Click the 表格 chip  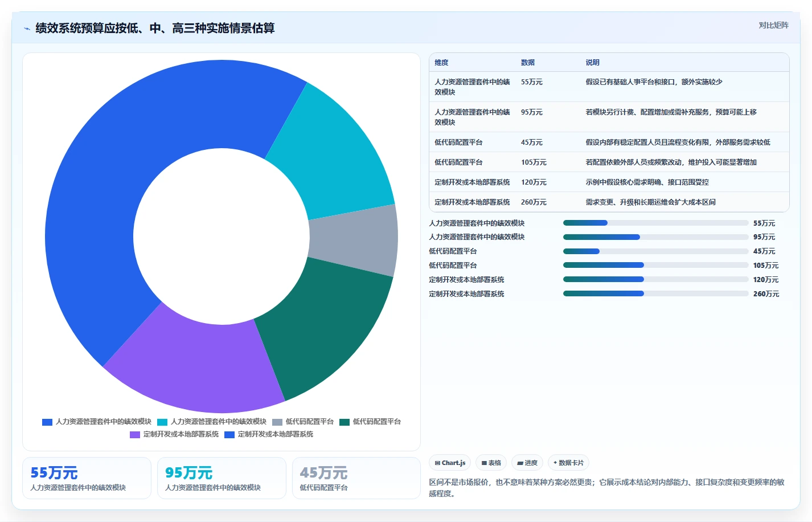491,463
